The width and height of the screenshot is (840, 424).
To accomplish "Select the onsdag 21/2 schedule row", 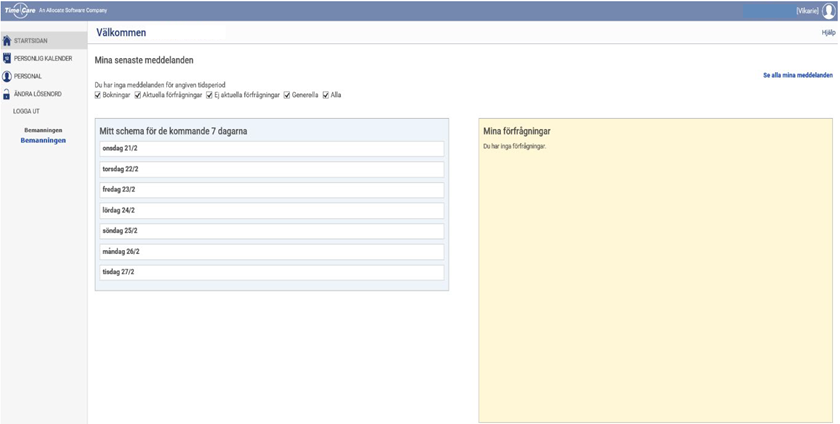I will pyautogui.click(x=271, y=149).
